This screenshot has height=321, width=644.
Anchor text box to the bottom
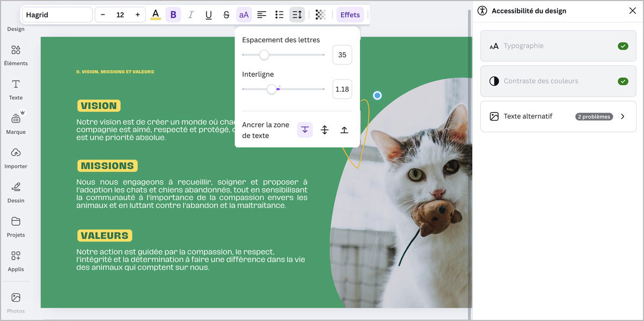click(344, 130)
